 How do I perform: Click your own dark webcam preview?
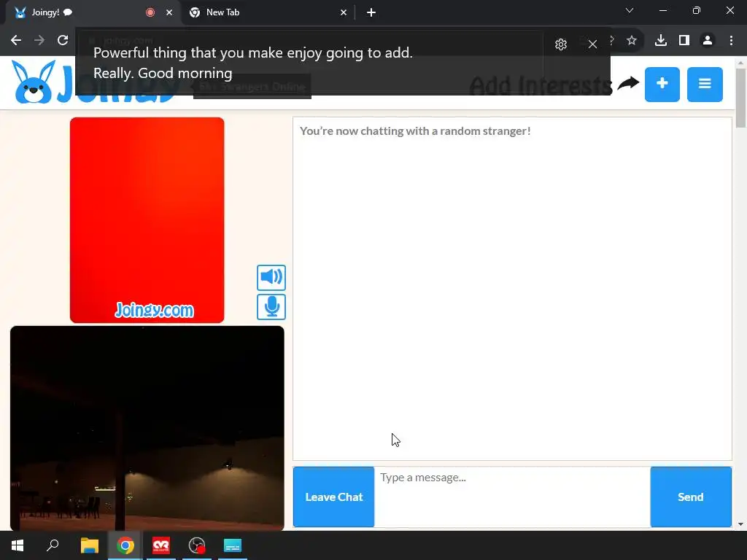pyautogui.click(x=147, y=428)
